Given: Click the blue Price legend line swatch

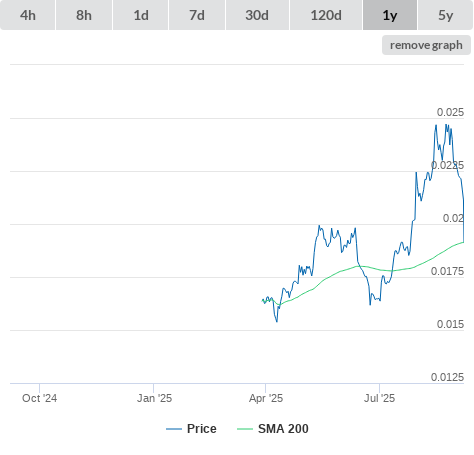Looking at the screenshot, I should 174,429.
